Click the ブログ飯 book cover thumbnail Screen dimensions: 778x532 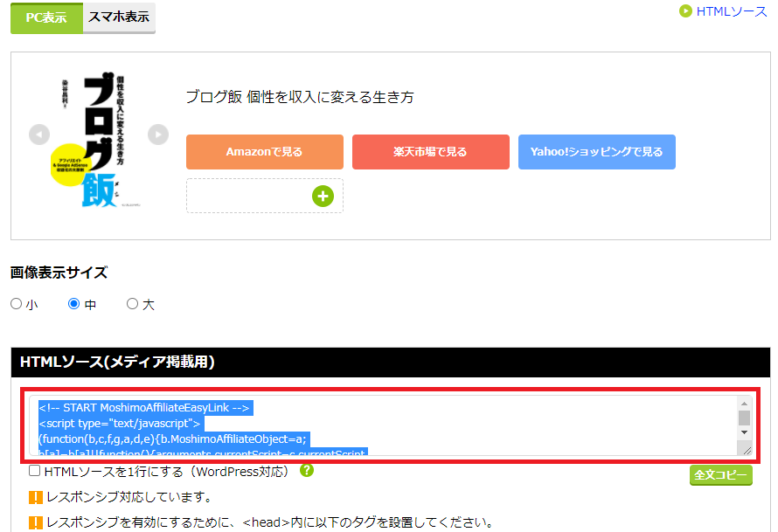pyautogui.click(x=97, y=140)
